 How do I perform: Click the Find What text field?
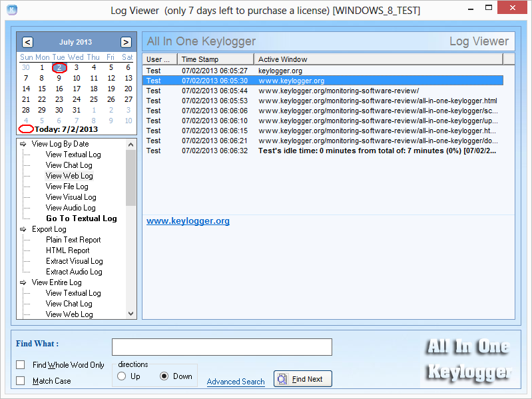click(222, 347)
